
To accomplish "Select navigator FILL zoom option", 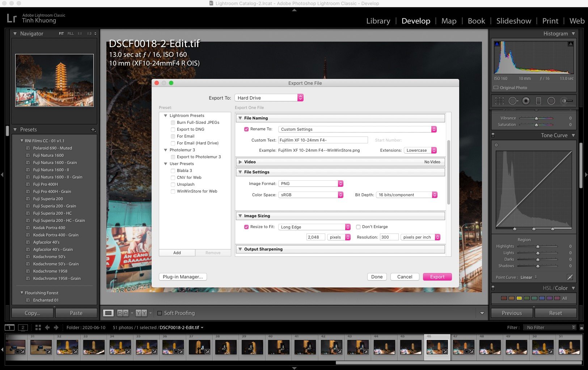I will coord(71,34).
